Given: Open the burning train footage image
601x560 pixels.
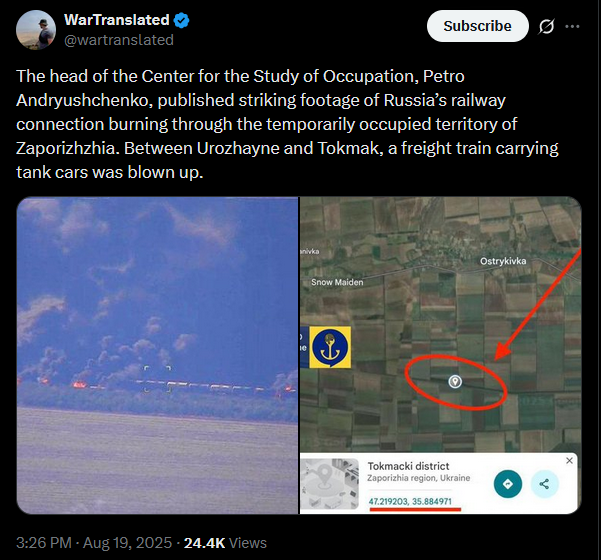Looking at the screenshot, I should [x=158, y=355].
